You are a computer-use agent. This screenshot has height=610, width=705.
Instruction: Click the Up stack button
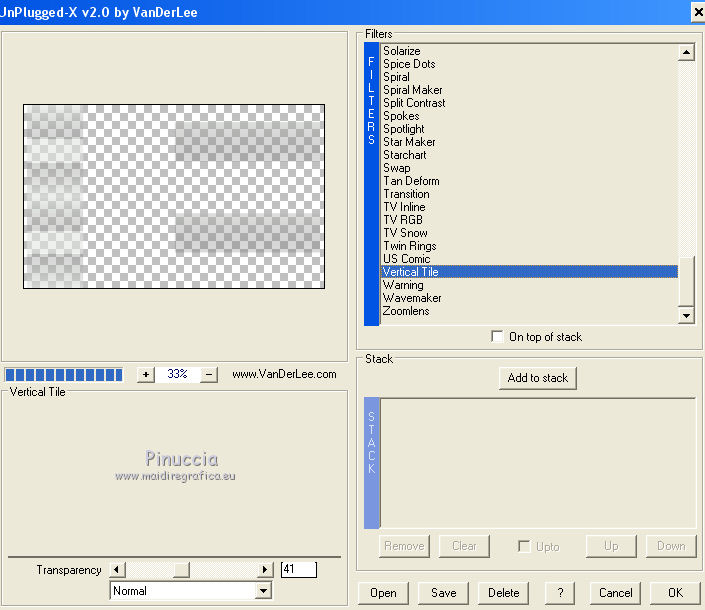click(x=611, y=546)
